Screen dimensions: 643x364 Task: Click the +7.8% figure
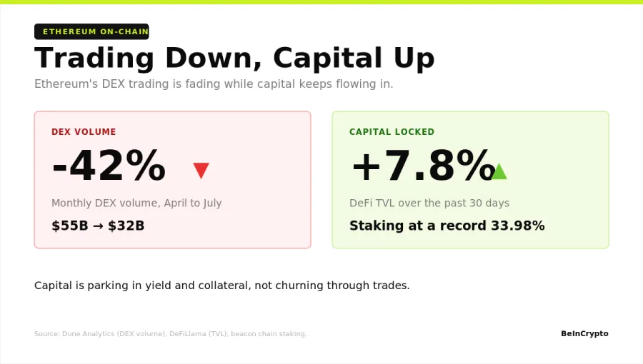pos(423,166)
